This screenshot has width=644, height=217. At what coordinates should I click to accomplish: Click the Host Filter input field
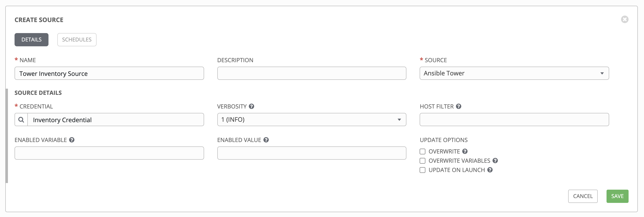(514, 120)
